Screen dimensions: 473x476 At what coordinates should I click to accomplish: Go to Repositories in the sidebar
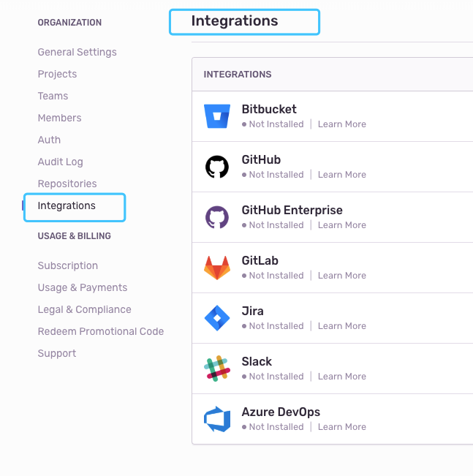pyautogui.click(x=67, y=184)
